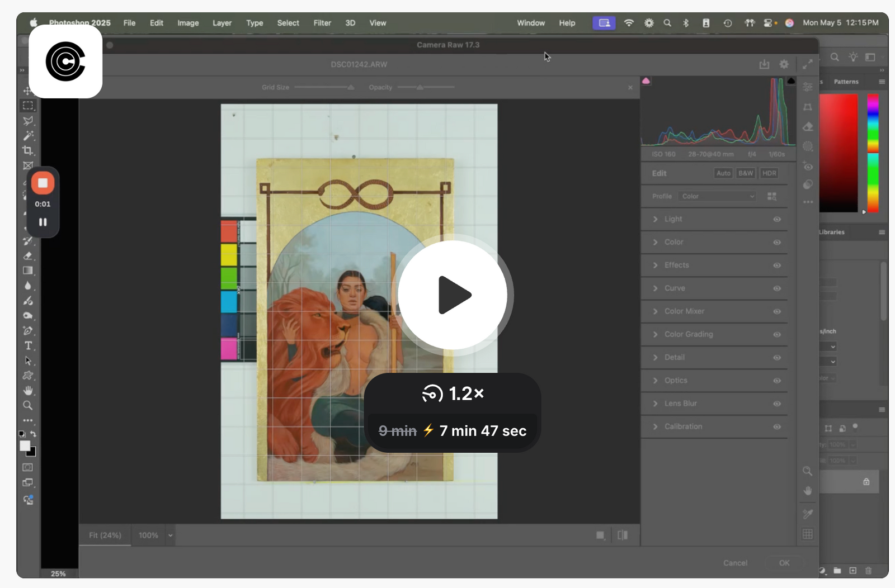Stop the screen recording
The image size is (895, 588).
(43, 183)
